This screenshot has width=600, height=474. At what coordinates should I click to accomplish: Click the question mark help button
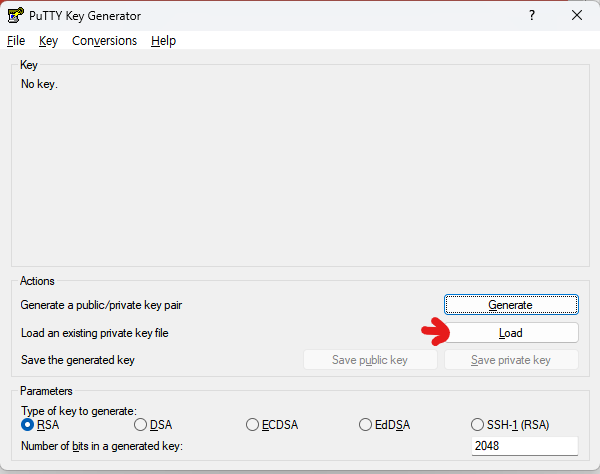(532, 15)
